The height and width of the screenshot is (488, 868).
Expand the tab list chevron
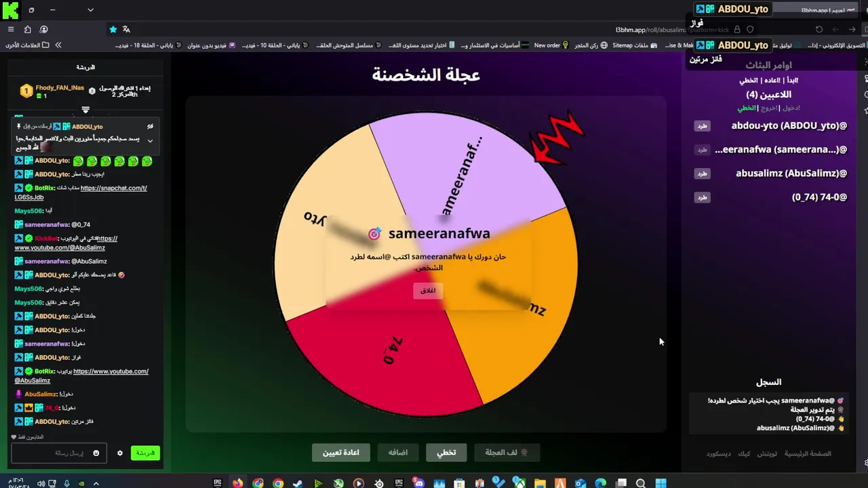(90, 9)
